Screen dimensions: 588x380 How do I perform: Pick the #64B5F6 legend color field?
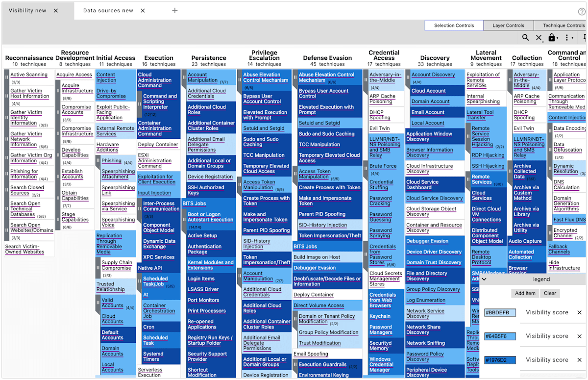(500, 336)
